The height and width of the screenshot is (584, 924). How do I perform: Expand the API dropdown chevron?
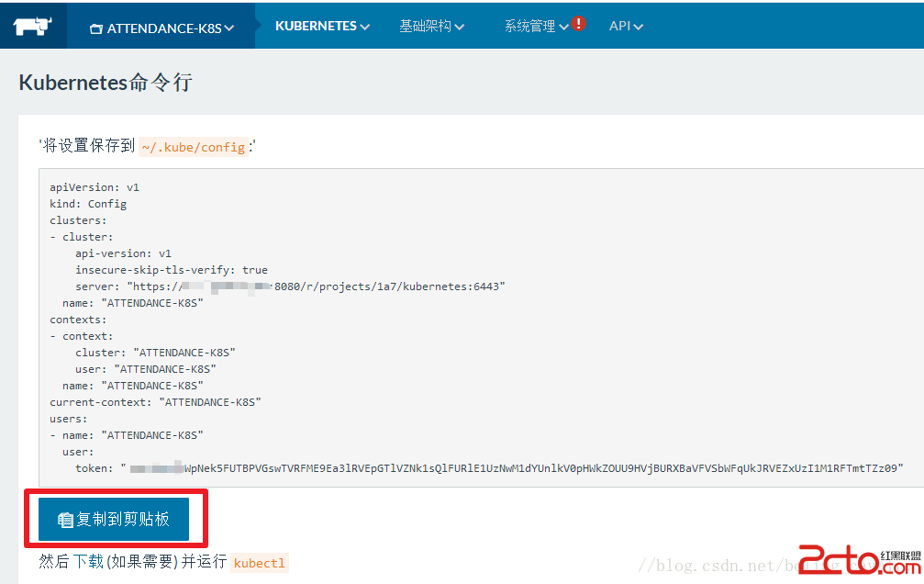pyautogui.click(x=640, y=26)
